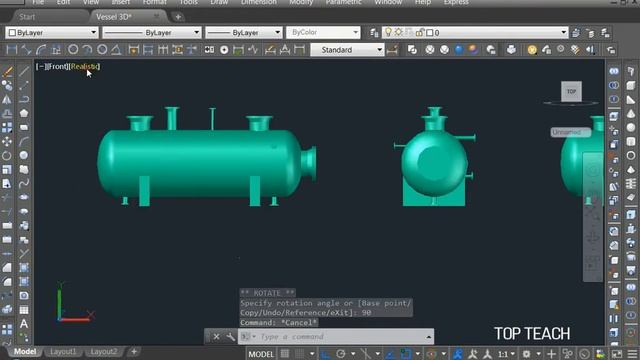Expand the command history arrow
The height and width of the screenshot is (360, 640).
pos(429,337)
